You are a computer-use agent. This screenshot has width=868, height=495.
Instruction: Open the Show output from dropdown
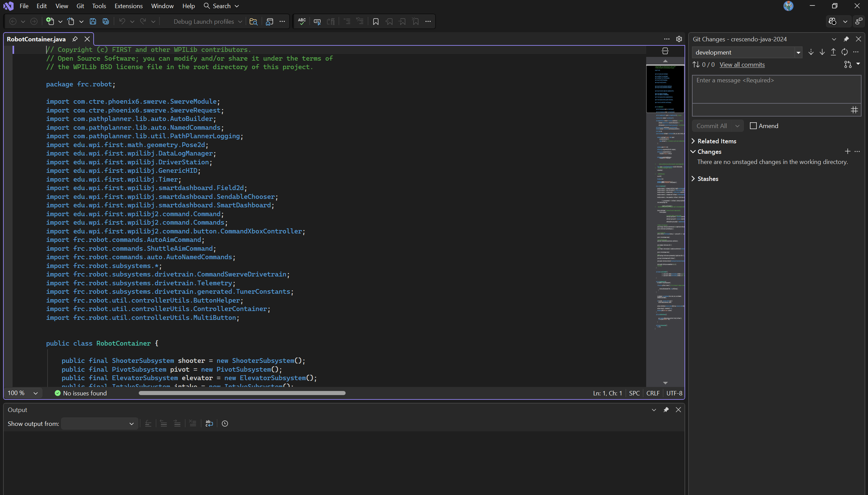pos(99,424)
